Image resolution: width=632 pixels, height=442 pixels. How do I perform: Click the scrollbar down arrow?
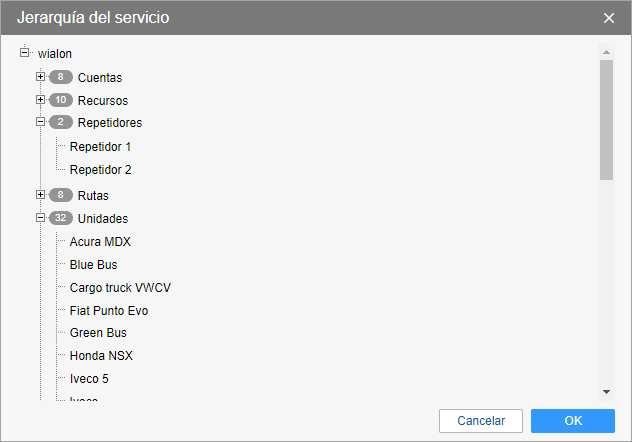tap(606, 391)
